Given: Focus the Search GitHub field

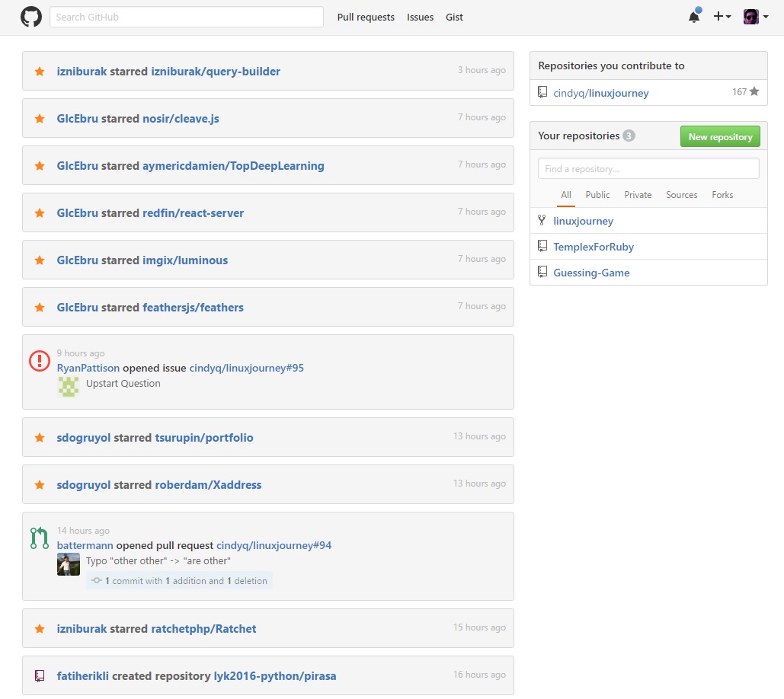Looking at the screenshot, I should [187, 17].
